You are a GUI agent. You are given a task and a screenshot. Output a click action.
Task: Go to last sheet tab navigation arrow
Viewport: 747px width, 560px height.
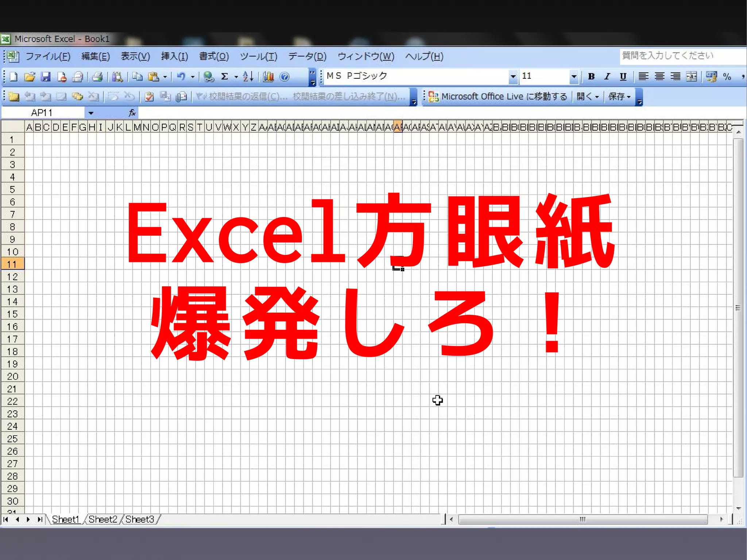(40, 519)
